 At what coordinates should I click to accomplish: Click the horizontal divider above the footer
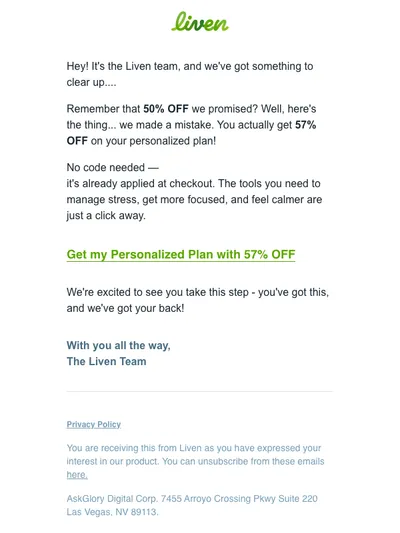(x=199, y=392)
